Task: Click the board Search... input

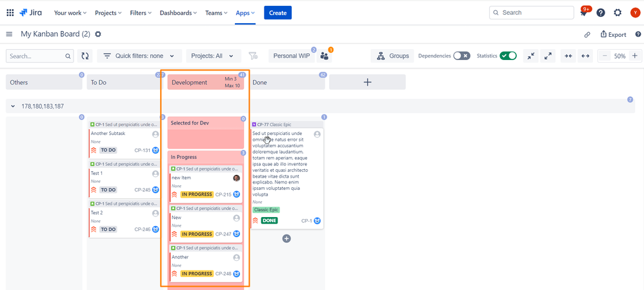Action: pyautogui.click(x=40, y=56)
